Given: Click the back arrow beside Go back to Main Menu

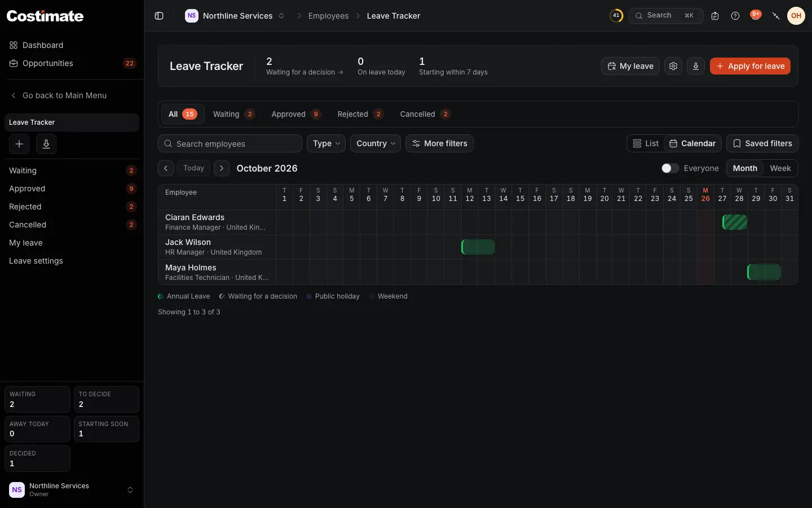Looking at the screenshot, I should tap(14, 95).
